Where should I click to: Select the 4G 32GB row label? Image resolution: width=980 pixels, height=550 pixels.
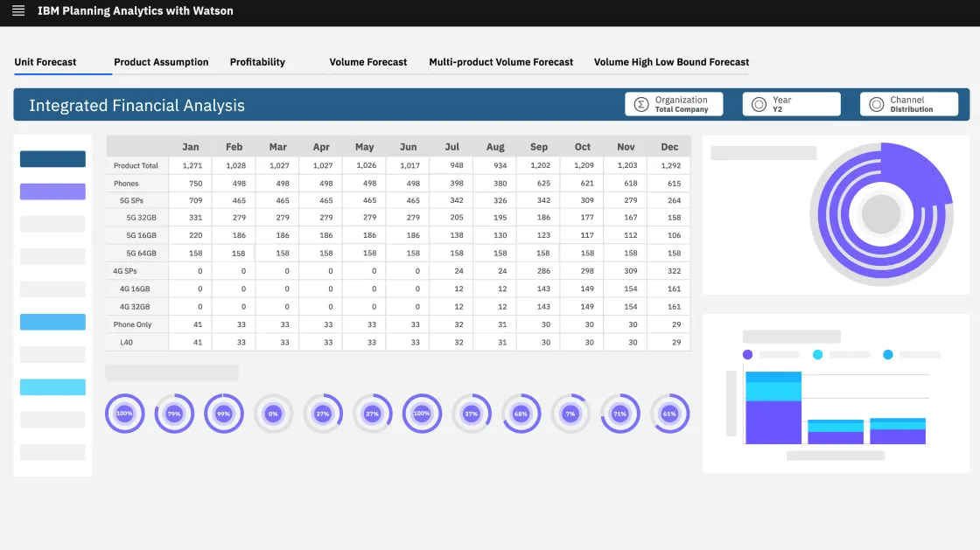click(135, 307)
